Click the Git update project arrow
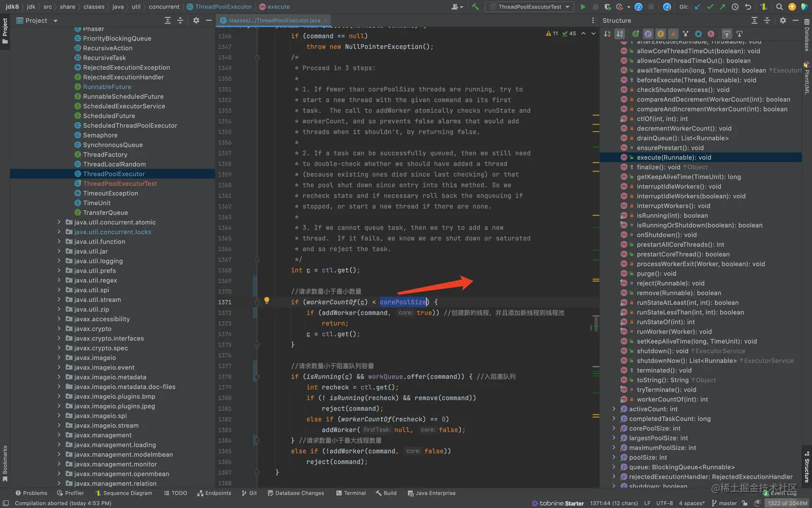 click(x=698, y=6)
